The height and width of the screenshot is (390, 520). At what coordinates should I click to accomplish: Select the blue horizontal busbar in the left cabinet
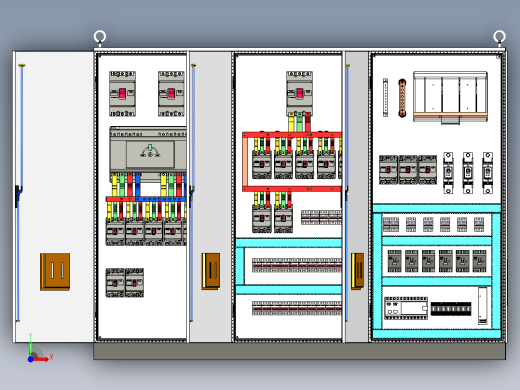click(161, 199)
